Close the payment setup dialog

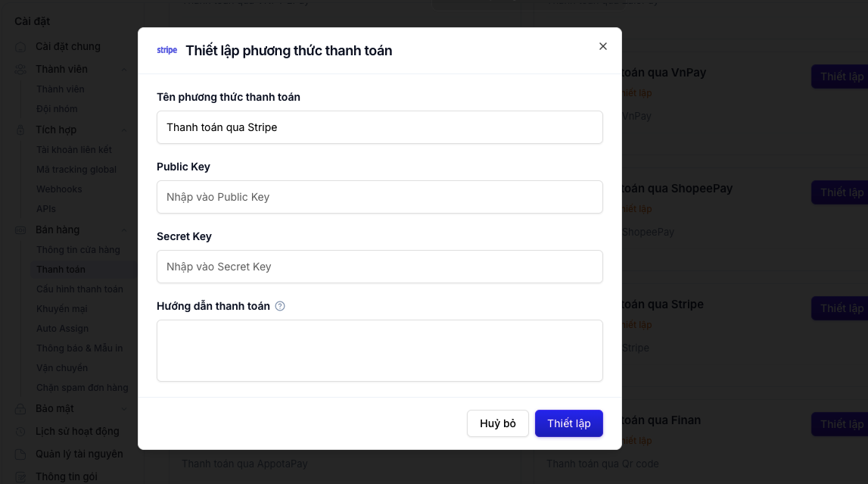pos(603,46)
